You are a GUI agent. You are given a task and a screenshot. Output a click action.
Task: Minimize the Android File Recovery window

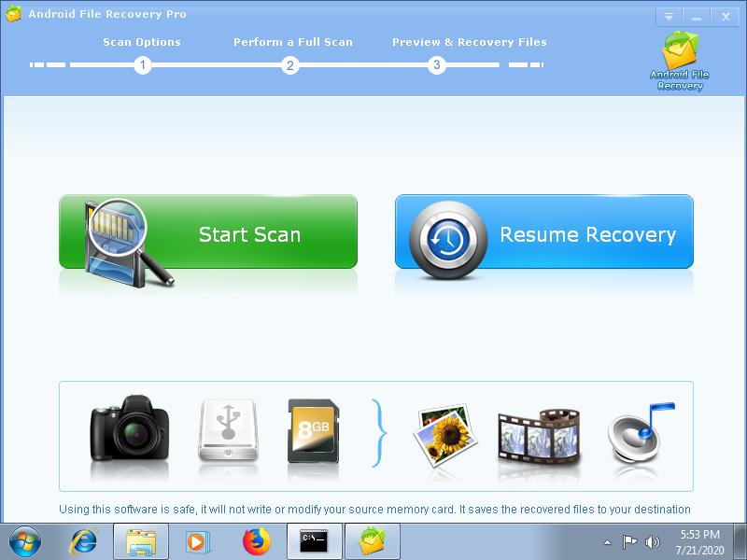coord(697,17)
